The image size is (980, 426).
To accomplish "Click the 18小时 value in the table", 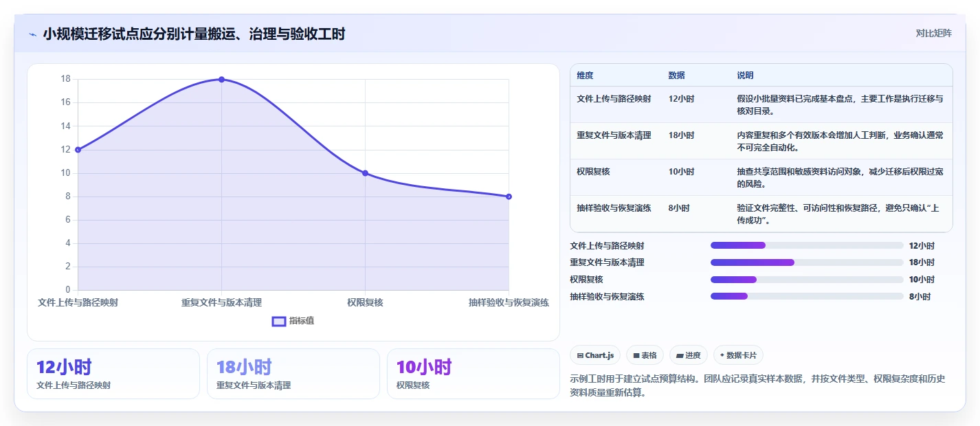I will (x=681, y=135).
